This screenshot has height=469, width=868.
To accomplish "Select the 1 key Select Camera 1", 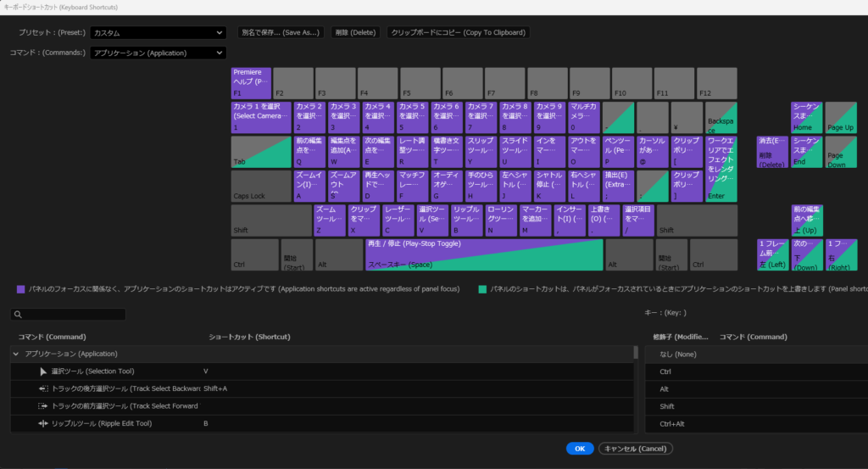I will click(x=261, y=117).
